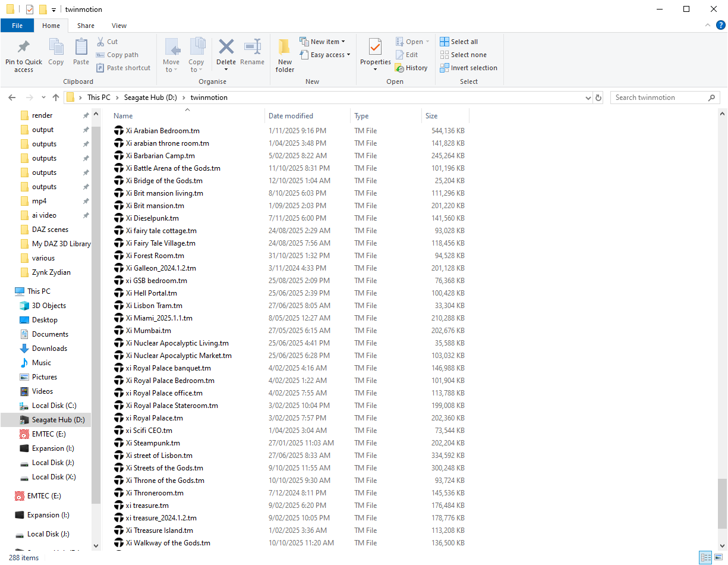Image resolution: width=728 pixels, height=565 pixels.
Task: Click This PC in the address bar
Action: [99, 98]
